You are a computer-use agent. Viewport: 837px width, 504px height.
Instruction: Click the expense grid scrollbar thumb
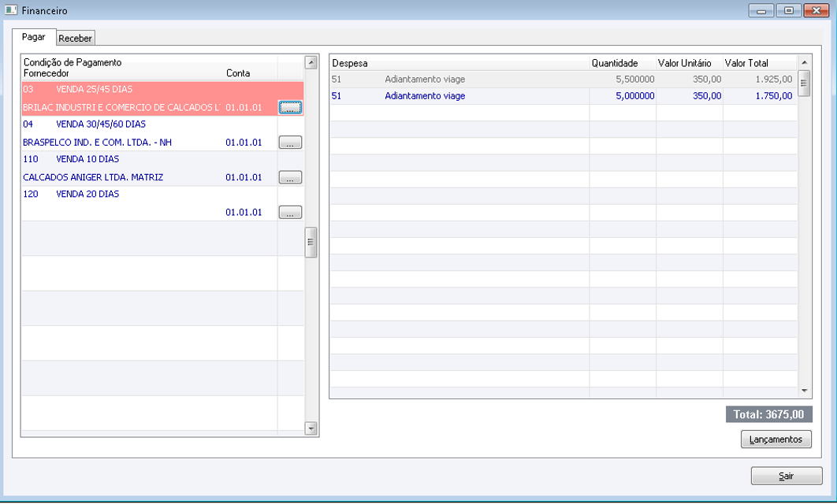pyautogui.click(x=804, y=83)
